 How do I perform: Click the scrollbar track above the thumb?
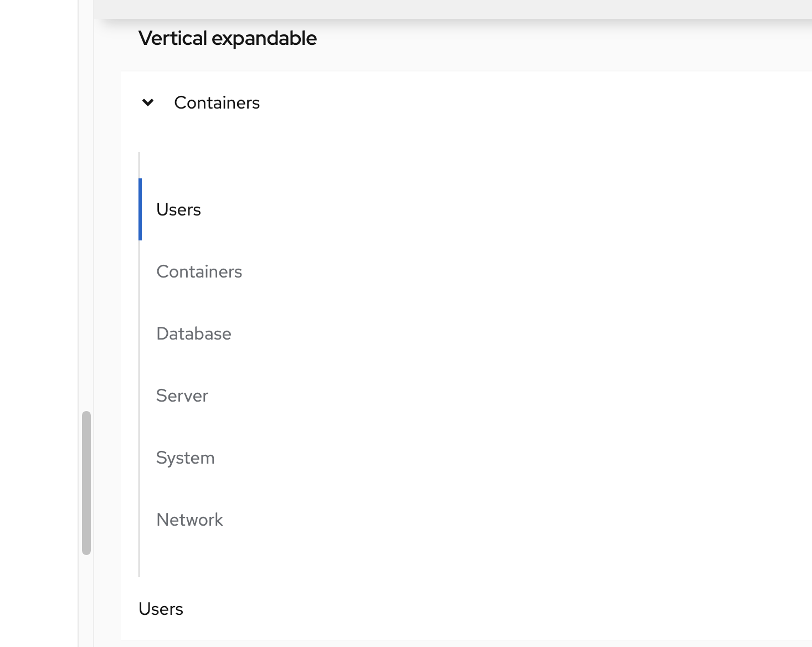pyautogui.click(x=86, y=222)
